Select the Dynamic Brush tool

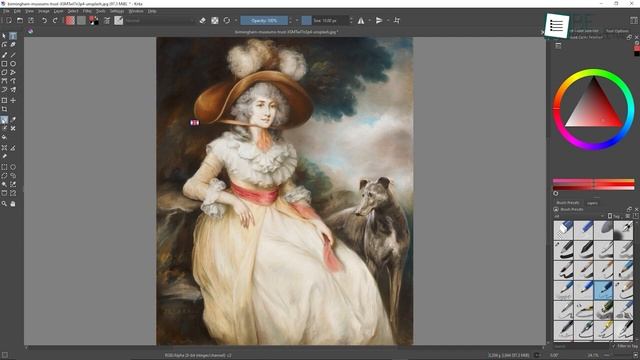[4, 89]
